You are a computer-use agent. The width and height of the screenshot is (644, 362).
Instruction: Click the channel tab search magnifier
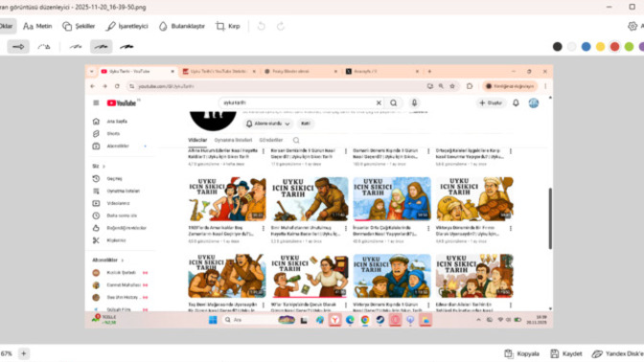click(x=296, y=141)
